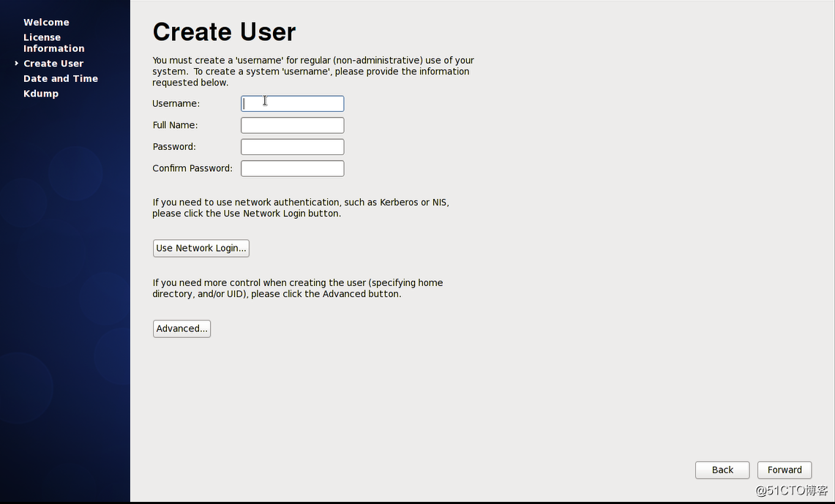Go back with the Back button
835x504 pixels.
tap(722, 470)
